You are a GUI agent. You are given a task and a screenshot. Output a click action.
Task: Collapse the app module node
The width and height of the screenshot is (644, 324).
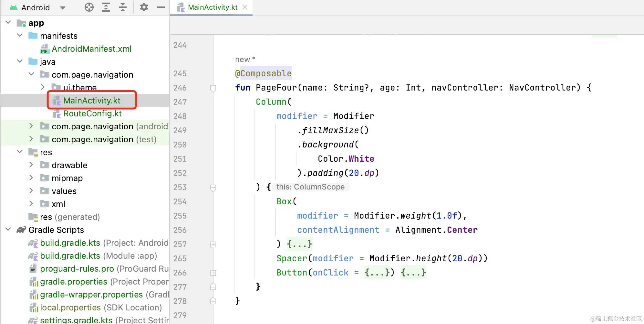coord(8,23)
